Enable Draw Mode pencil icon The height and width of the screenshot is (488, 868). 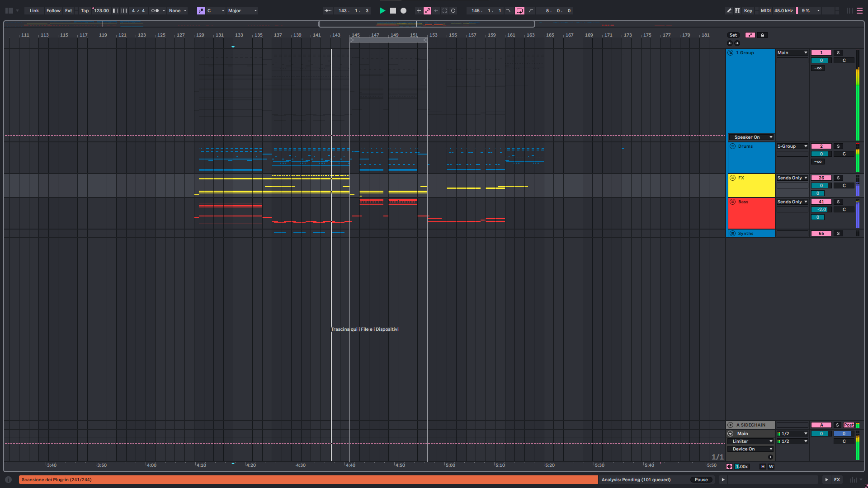(x=729, y=10)
